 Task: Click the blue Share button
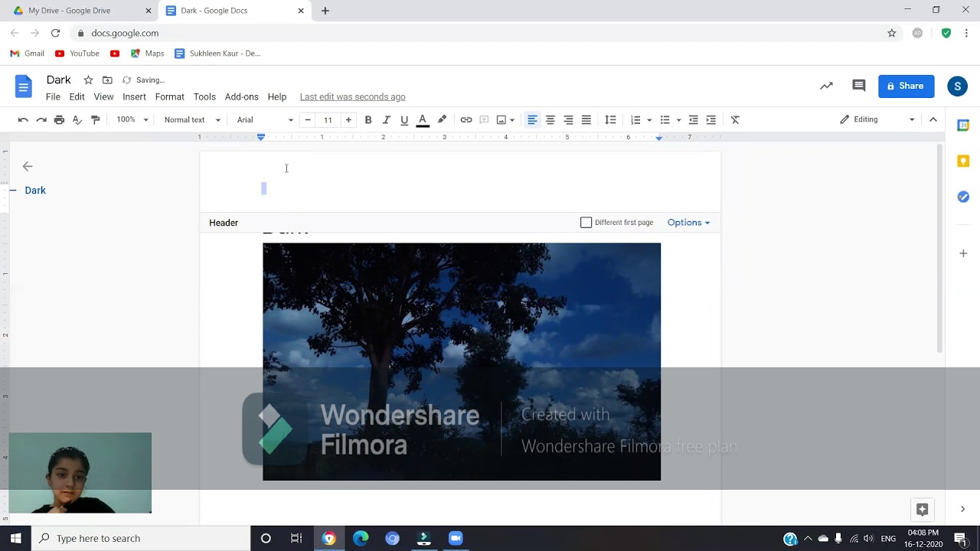pyautogui.click(x=906, y=86)
